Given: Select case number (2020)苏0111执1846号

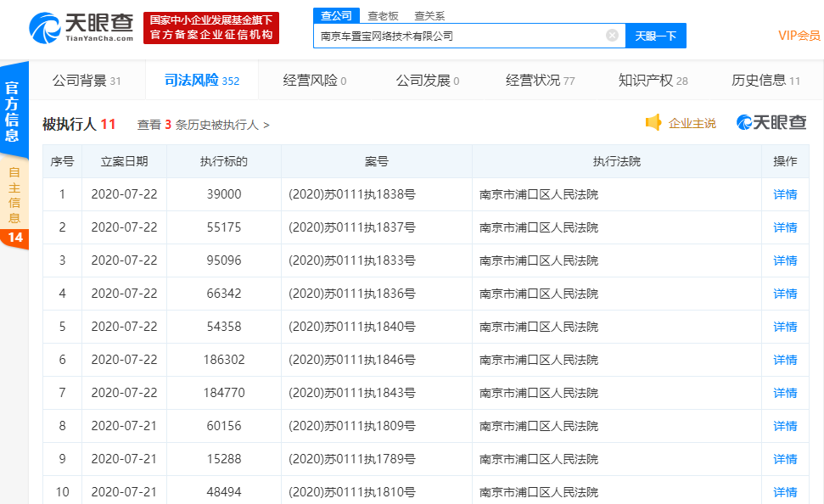Looking at the screenshot, I should pos(351,360).
